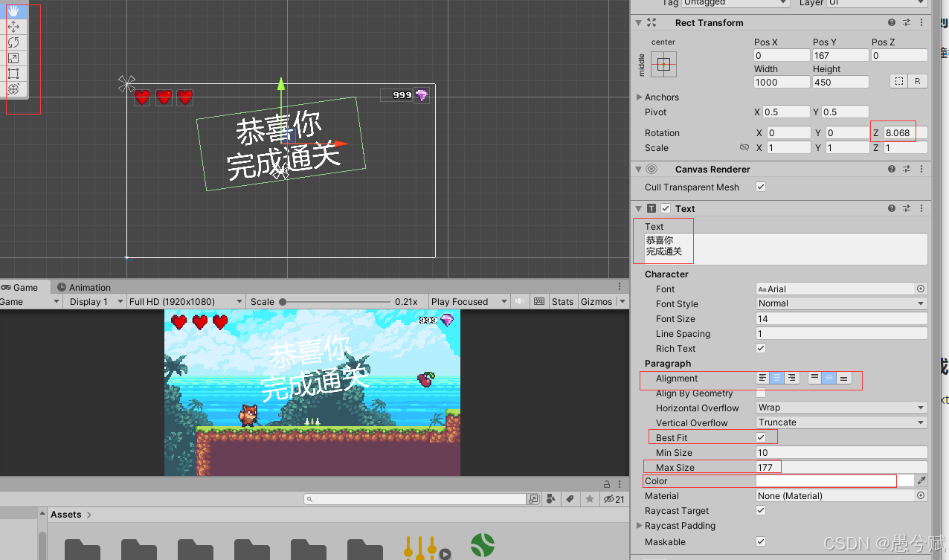Uncheck the Best Fit checkbox
The height and width of the screenshot is (560, 949).
tap(761, 437)
